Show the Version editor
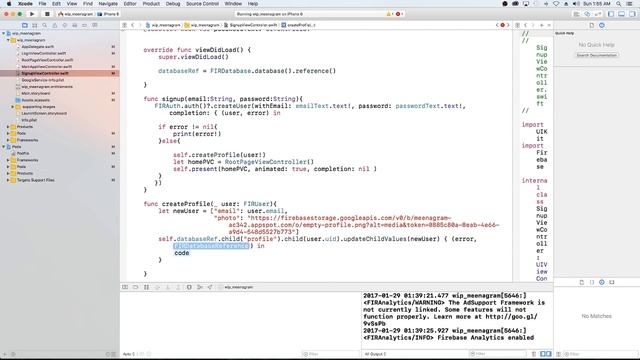 coord(598,14)
